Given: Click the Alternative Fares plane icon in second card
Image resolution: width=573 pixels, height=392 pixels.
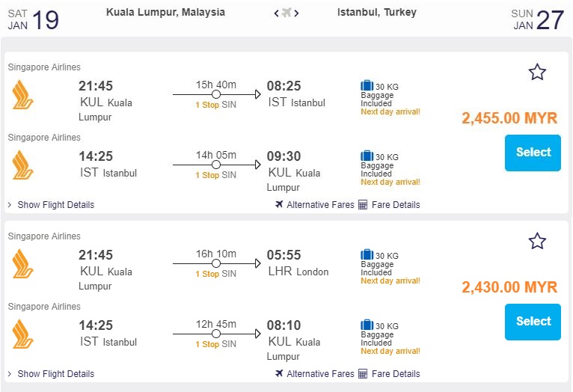Looking at the screenshot, I should (279, 374).
